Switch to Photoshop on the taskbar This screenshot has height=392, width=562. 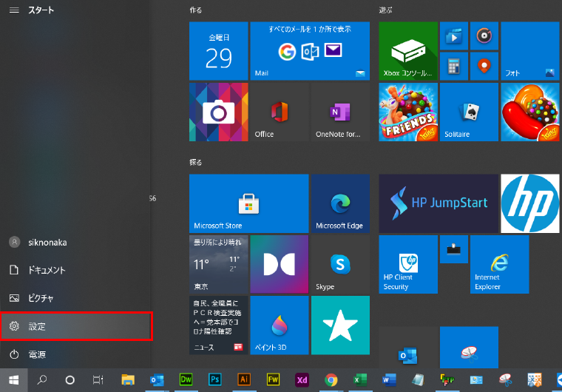(215, 380)
